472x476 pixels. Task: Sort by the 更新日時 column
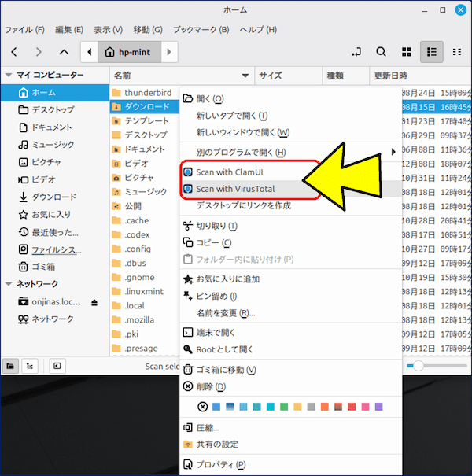point(420,76)
